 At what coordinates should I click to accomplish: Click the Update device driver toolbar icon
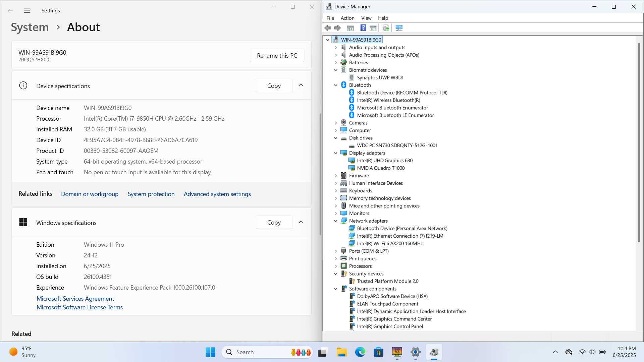pos(386,28)
